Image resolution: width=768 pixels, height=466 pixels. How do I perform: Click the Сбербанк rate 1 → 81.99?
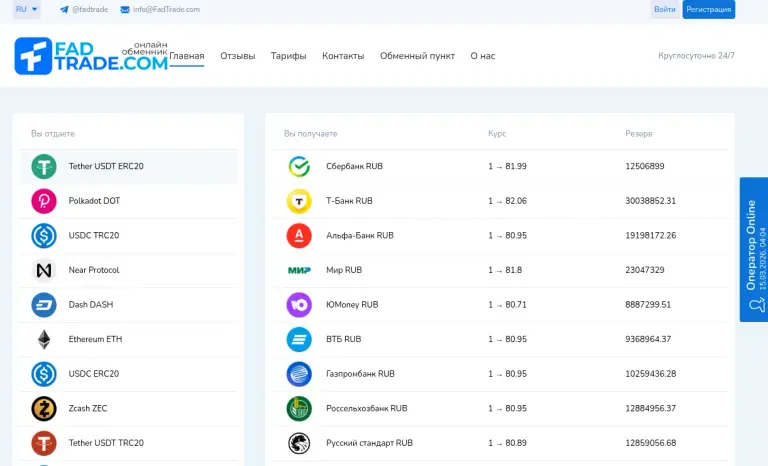tap(507, 166)
